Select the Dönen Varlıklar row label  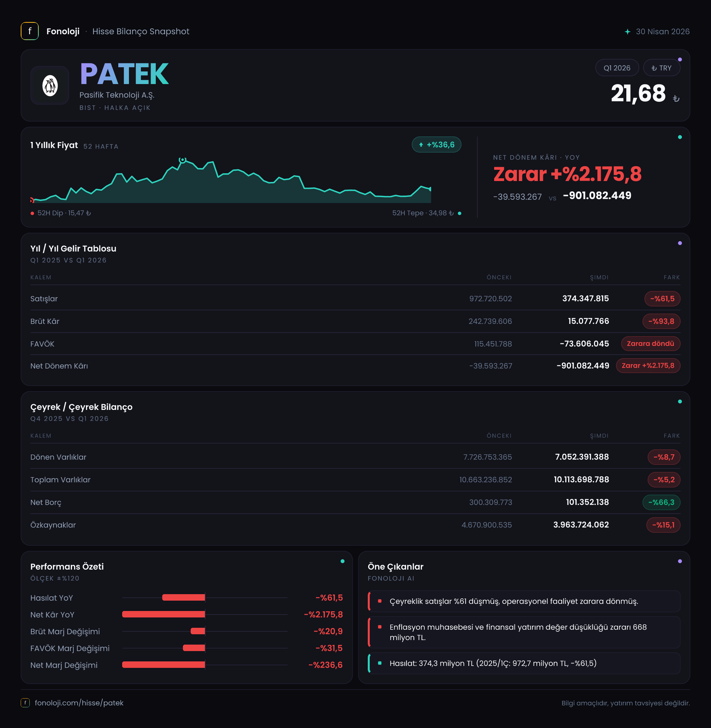(58, 457)
